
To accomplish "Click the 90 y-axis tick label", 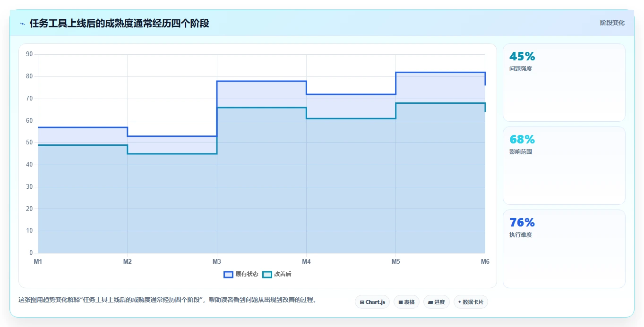I will 29,54.
